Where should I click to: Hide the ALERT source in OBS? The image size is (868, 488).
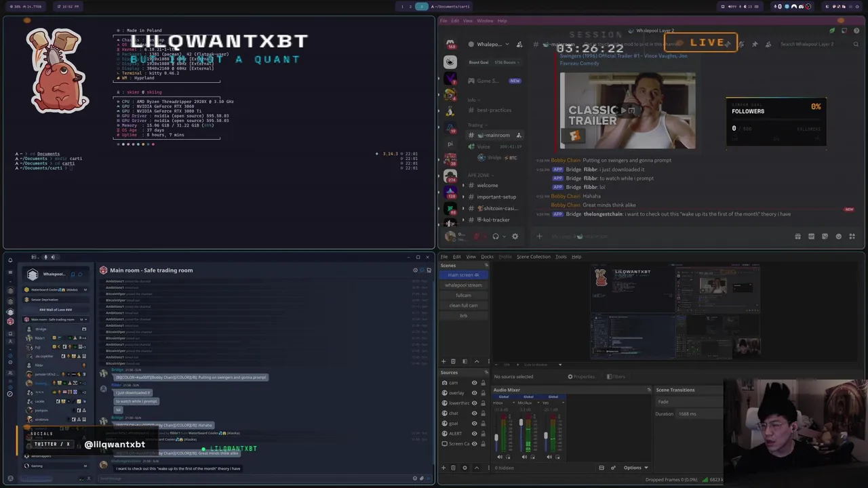click(474, 434)
